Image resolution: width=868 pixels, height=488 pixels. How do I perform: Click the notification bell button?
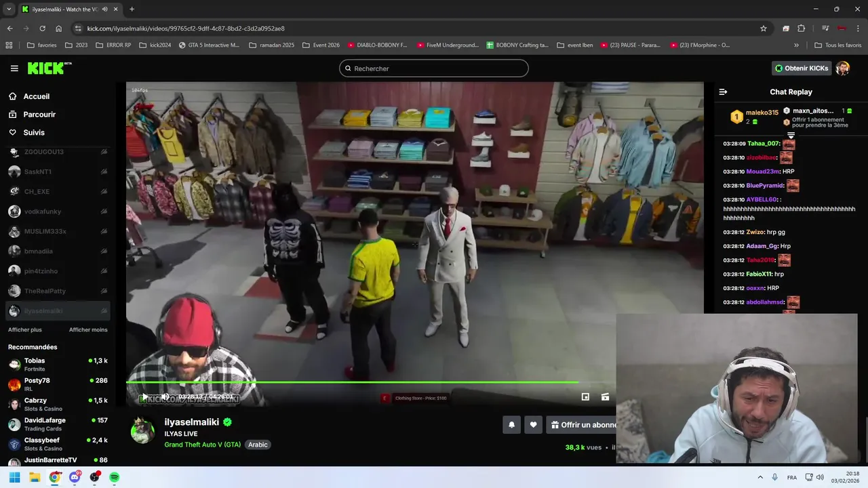pyautogui.click(x=512, y=425)
